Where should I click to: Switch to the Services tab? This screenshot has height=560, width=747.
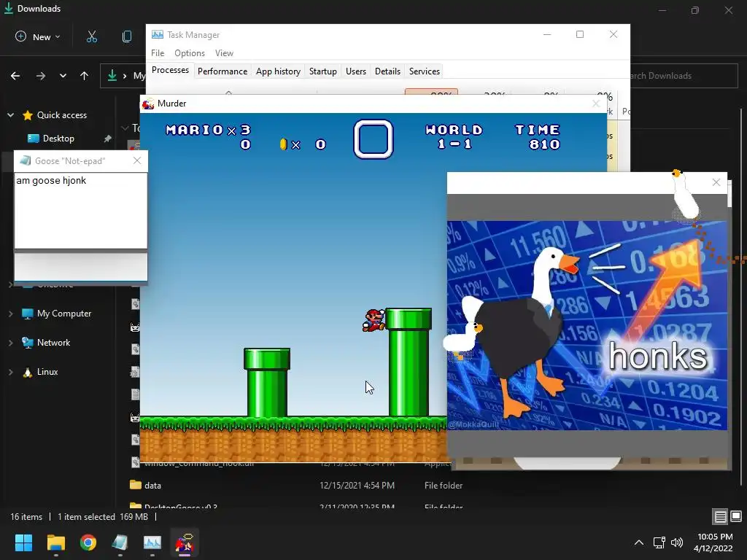click(425, 71)
